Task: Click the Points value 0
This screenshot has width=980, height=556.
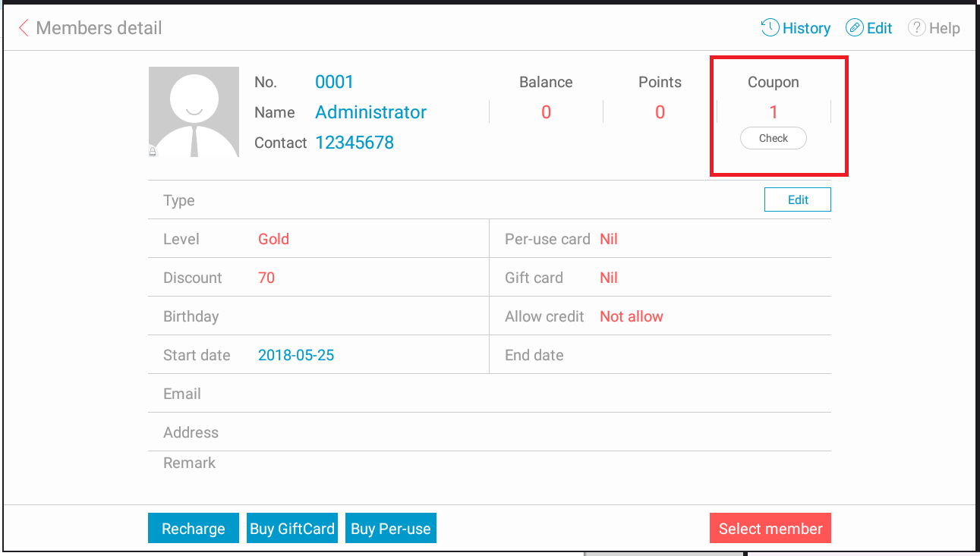Action: 660,112
